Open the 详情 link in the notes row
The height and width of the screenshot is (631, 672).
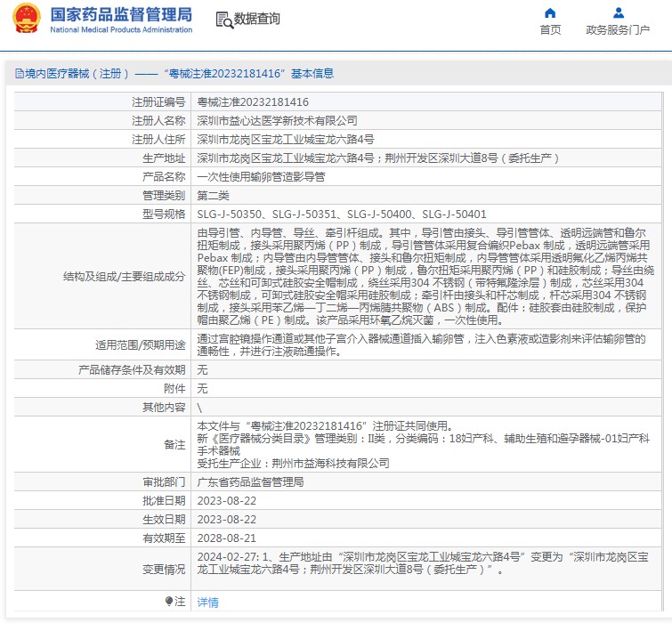pyautogui.click(x=207, y=603)
